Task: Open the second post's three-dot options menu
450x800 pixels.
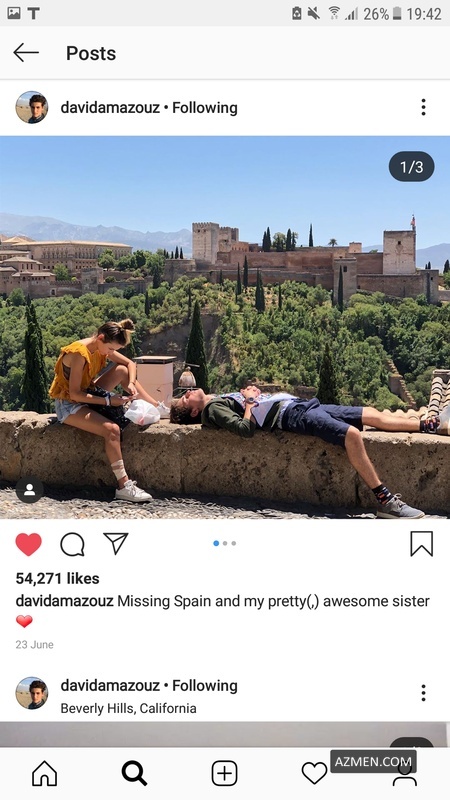Action: pos(423,692)
